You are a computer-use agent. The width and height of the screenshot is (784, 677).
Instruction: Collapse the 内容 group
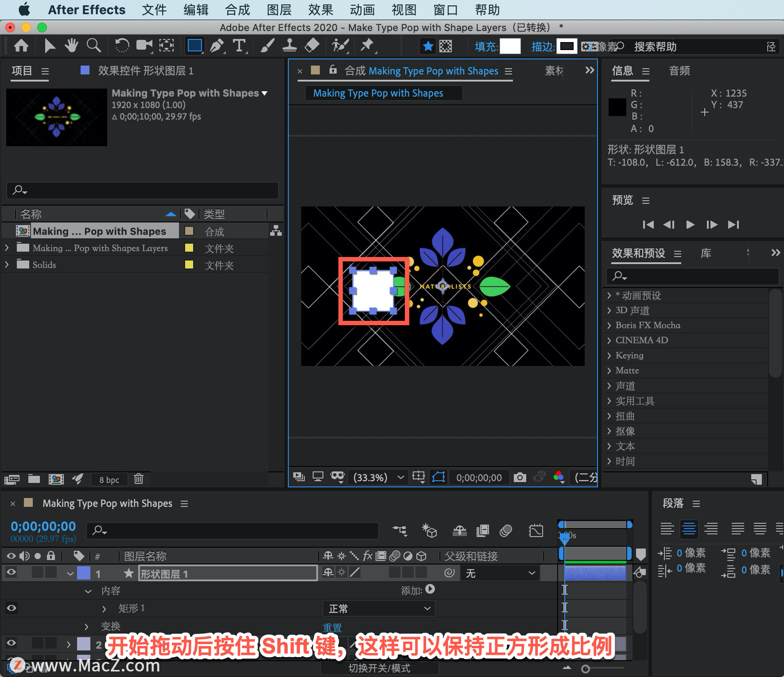coord(88,591)
